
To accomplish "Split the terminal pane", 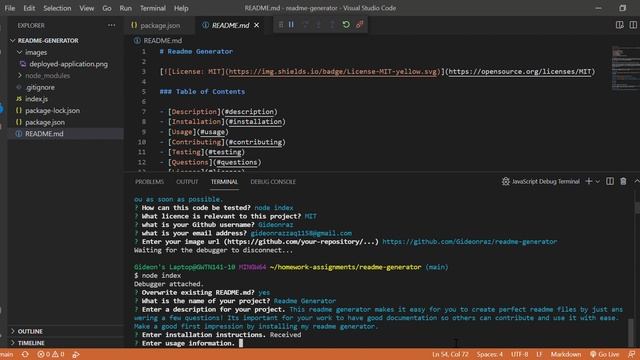I will (610, 181).
